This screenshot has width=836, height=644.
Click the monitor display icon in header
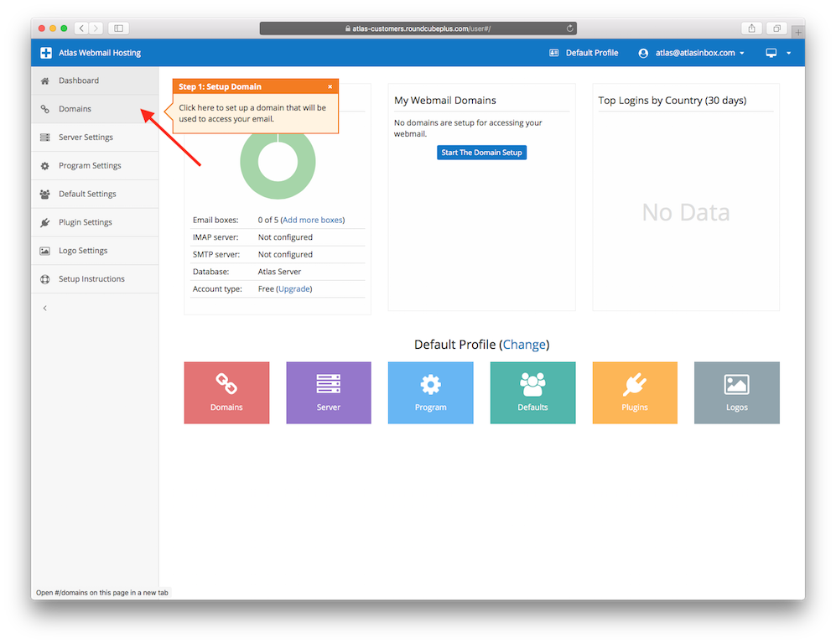click(x=771, y=53)
